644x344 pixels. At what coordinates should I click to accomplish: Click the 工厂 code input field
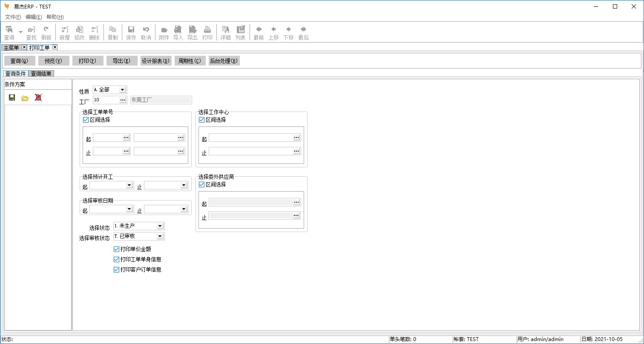(x=106, y=100)
